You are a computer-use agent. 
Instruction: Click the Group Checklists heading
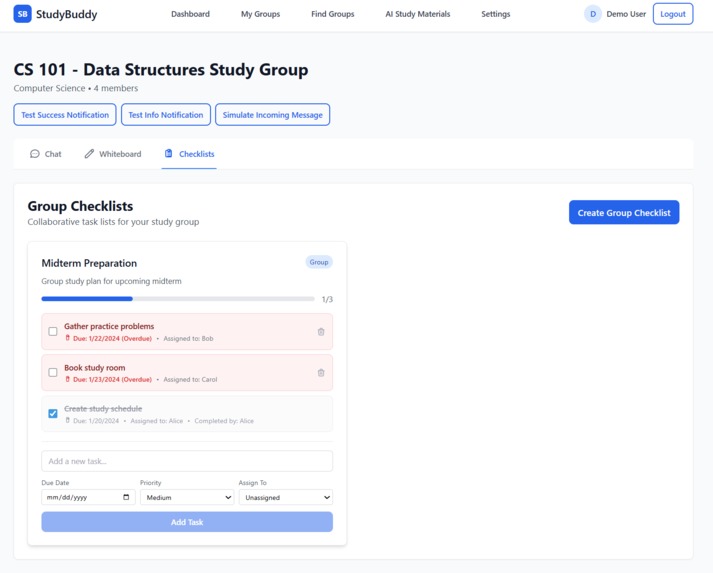80,206
